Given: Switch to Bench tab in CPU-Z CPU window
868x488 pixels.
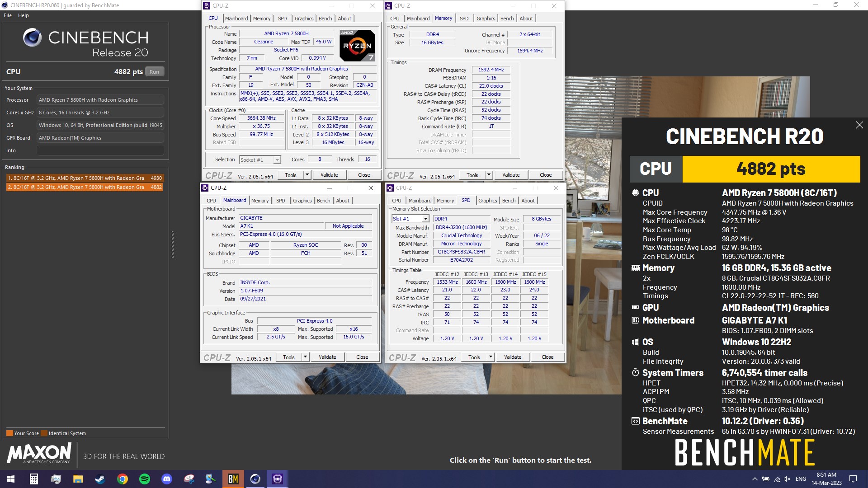Looking at the screenshot, I should click(x=325, y=19).
